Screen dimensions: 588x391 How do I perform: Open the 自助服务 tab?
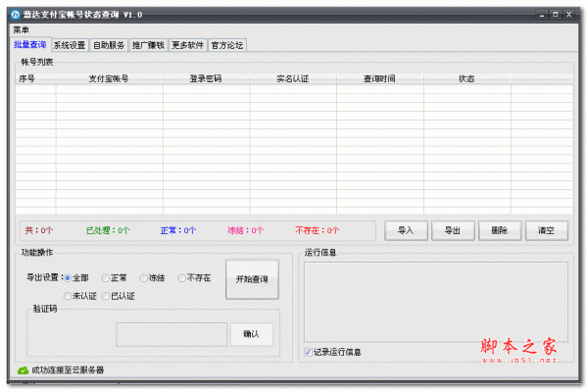(109, 45)
